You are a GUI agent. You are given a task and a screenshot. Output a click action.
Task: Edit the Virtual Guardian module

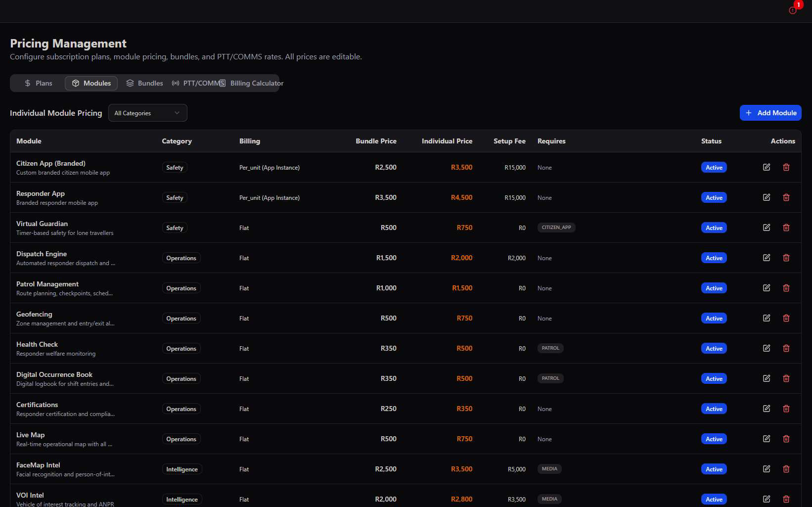coord(767,228)
